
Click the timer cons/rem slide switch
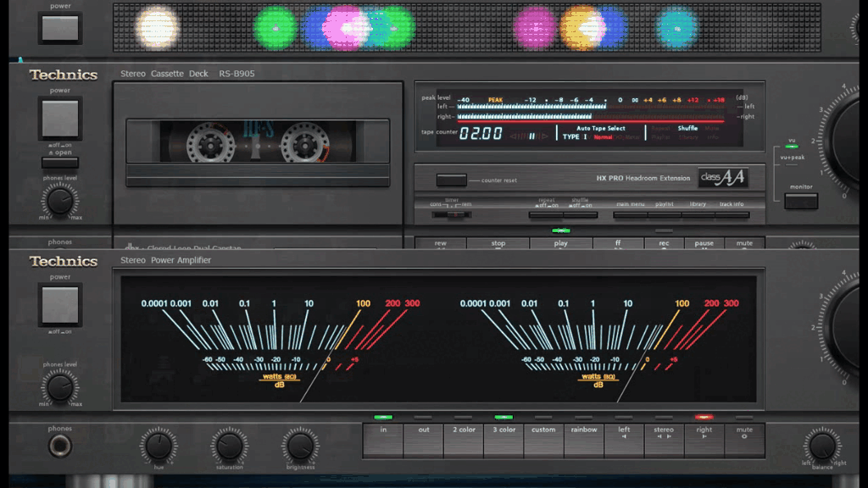click(x=451, y=214)
